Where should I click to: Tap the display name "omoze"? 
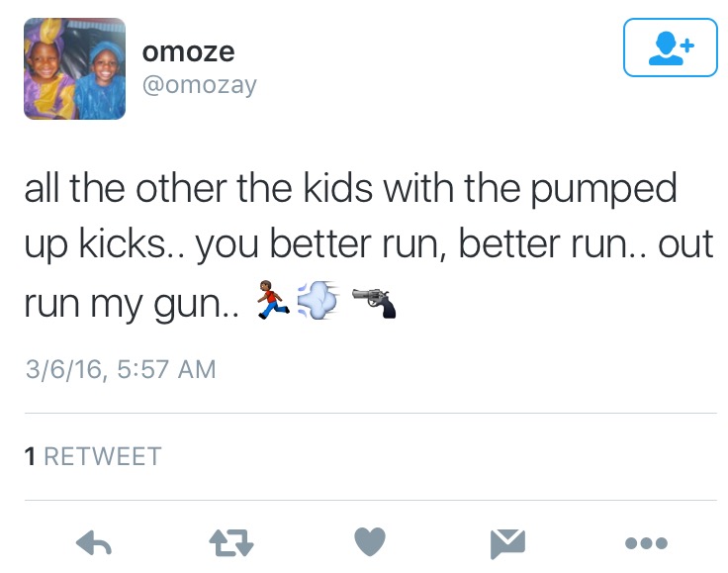[189, 50]
